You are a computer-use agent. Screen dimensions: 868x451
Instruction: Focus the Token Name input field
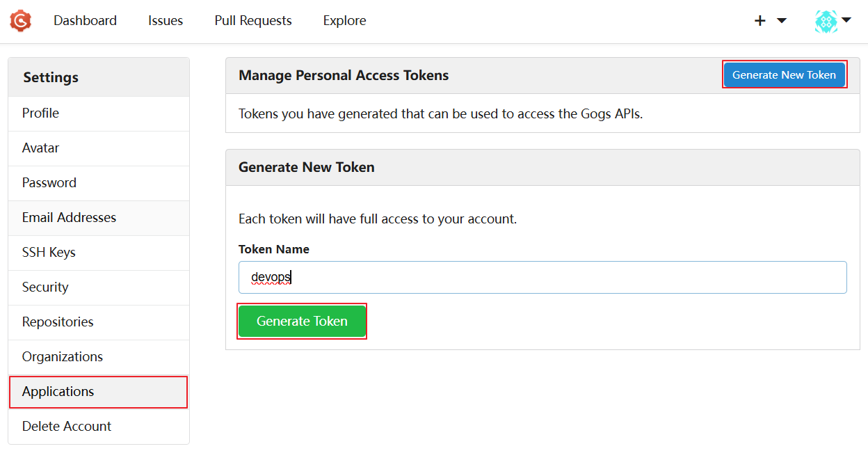pos(542,277)
